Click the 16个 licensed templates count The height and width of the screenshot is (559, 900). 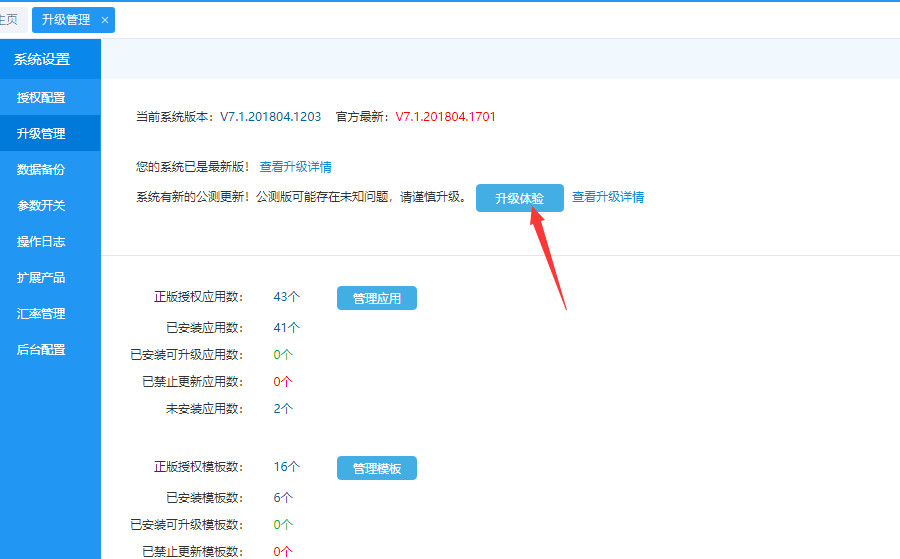tap(286, 467)
